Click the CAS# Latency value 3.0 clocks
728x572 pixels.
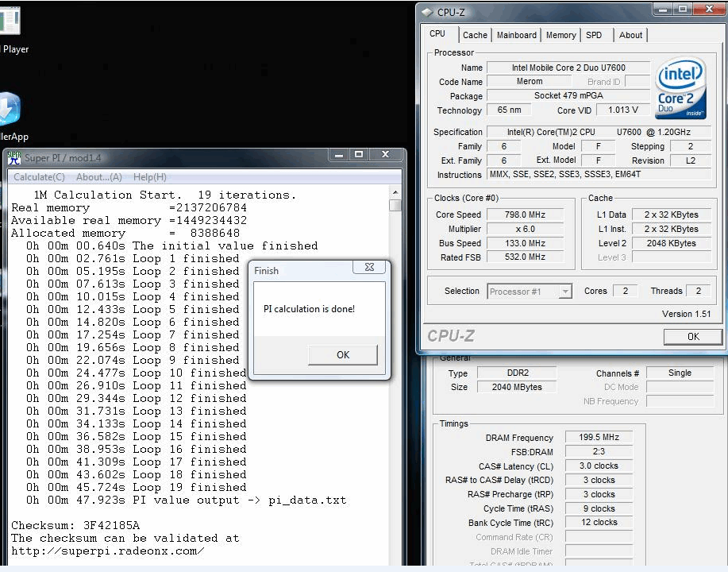pyautogui.click(x=599, y=466)
